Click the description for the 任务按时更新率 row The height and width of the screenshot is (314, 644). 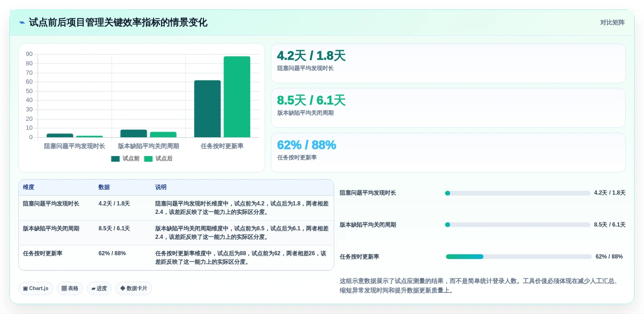[241, 258]
